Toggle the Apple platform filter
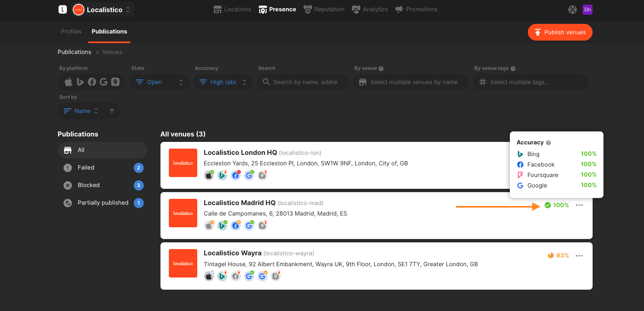Viewport: 644px width, 311px height. (x=69, y=82)
